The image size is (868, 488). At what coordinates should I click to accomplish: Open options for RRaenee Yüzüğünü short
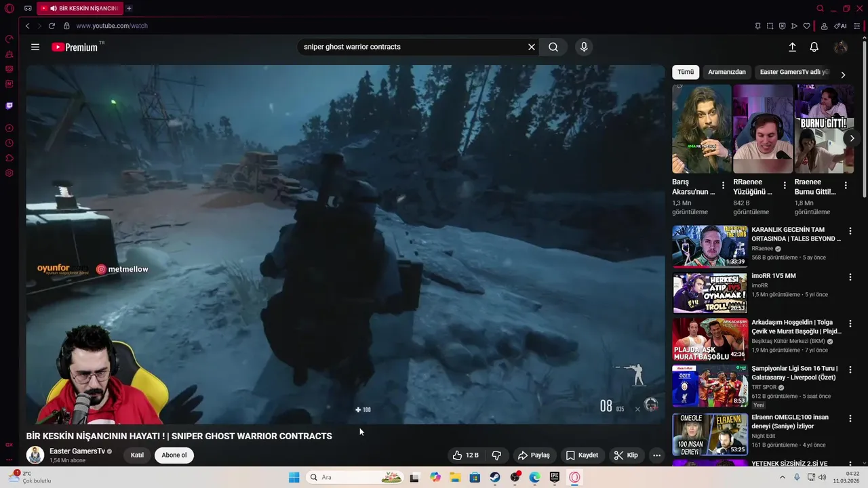[x=785, y=186]
